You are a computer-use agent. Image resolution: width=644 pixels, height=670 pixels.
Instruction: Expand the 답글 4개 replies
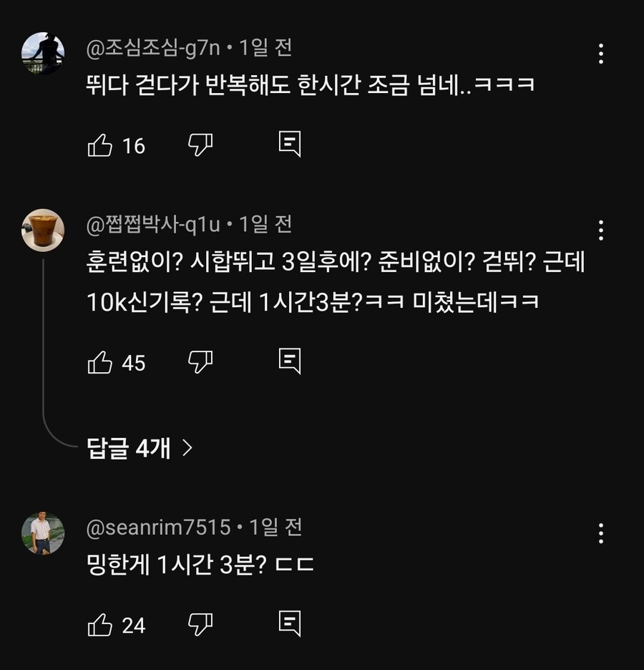click(140, 449)
